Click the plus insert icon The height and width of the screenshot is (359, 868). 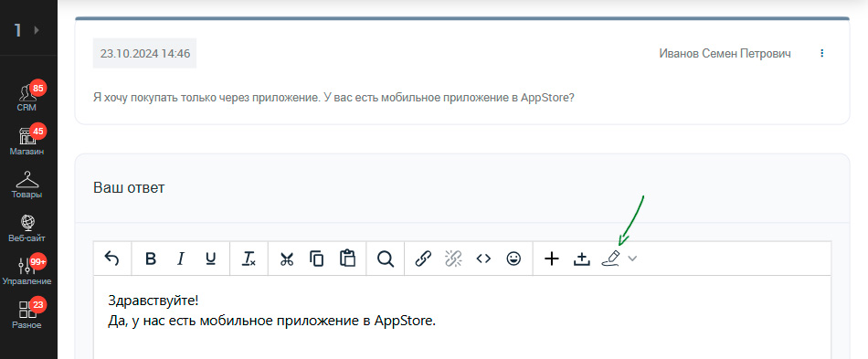pos(552,259)
